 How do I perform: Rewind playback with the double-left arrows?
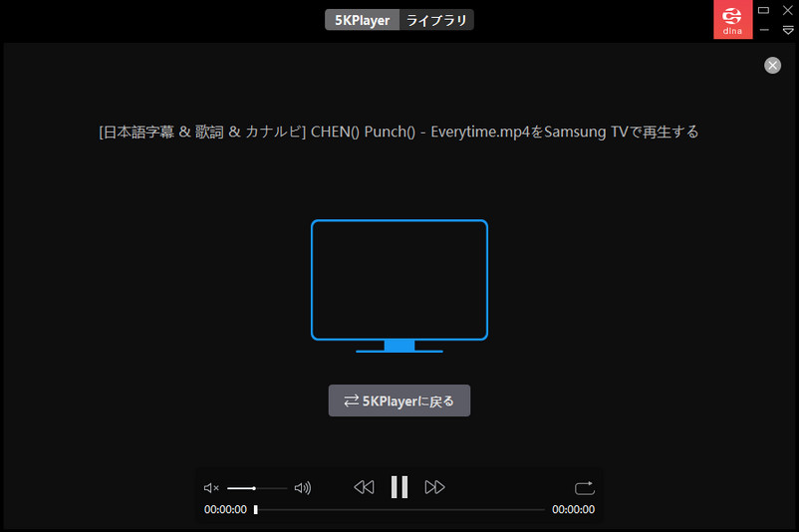coord(364,487)
